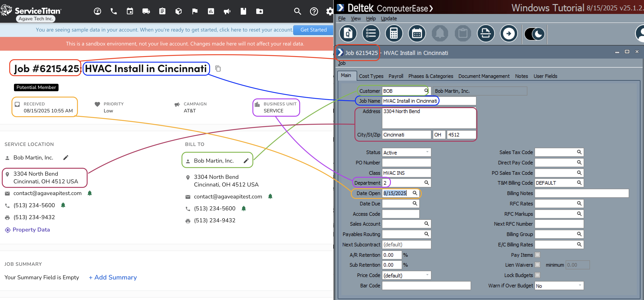The width and height of the screenshot is (644, 300).
Task: Switch to the User Fields tab
Action: click(x=545, y=76)
